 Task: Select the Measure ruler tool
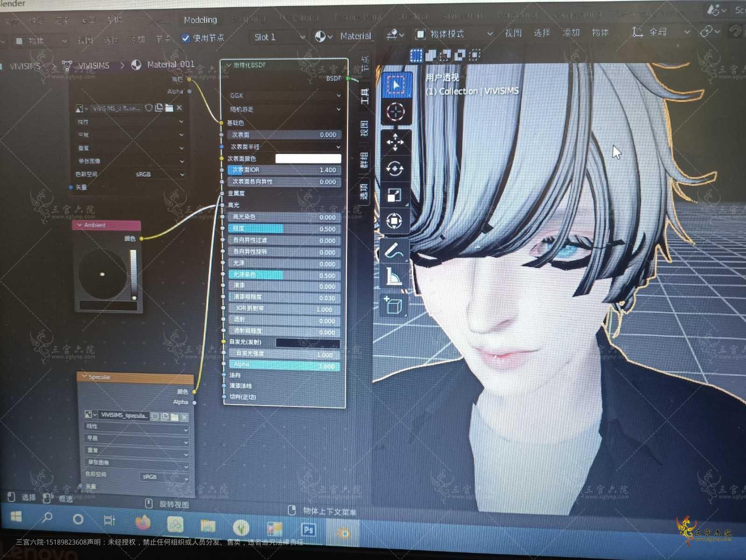[x=393, y=276]
